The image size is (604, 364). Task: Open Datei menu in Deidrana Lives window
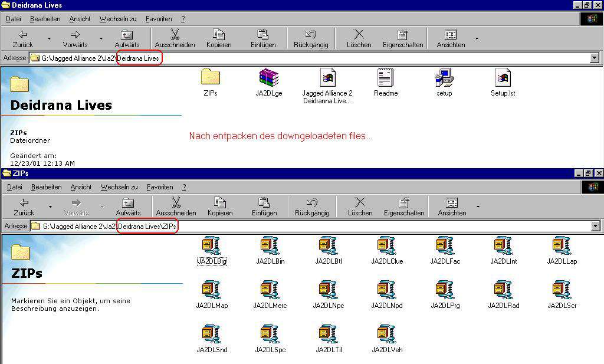(x=14, y=19)
